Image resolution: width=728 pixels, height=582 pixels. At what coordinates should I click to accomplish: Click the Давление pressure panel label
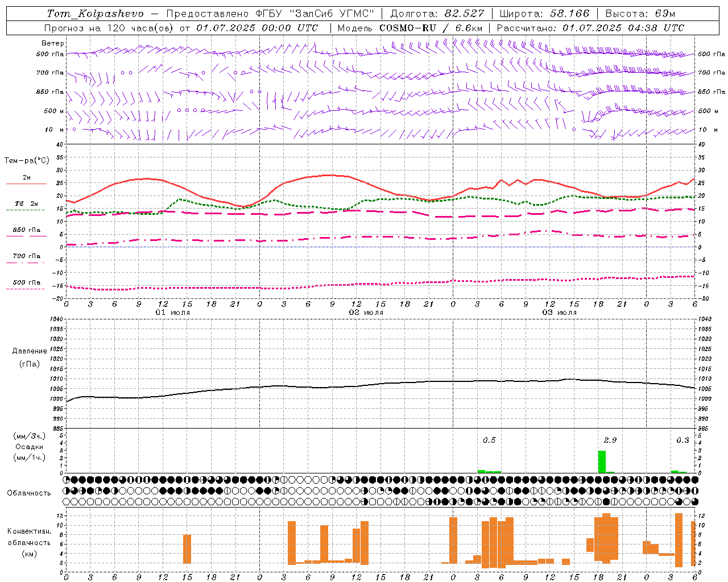click(x=29, y=351)
